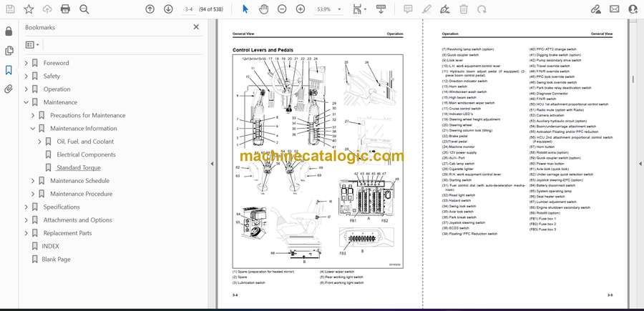Click the vertical document scrollbar thumb
Screen dimensions: 644x311
pyautogui.click(x=633, y=79)
